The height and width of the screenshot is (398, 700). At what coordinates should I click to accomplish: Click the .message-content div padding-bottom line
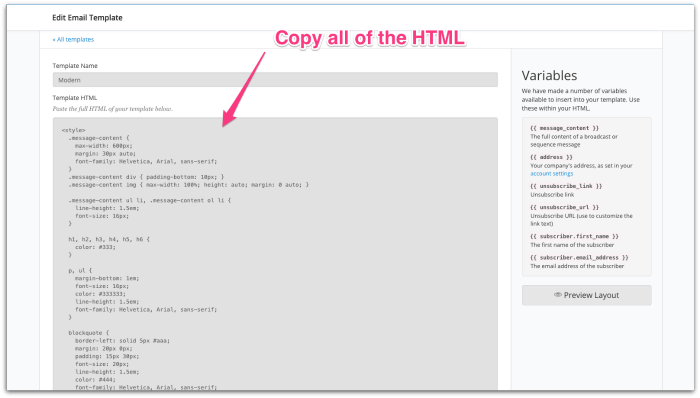coord(146,177)
